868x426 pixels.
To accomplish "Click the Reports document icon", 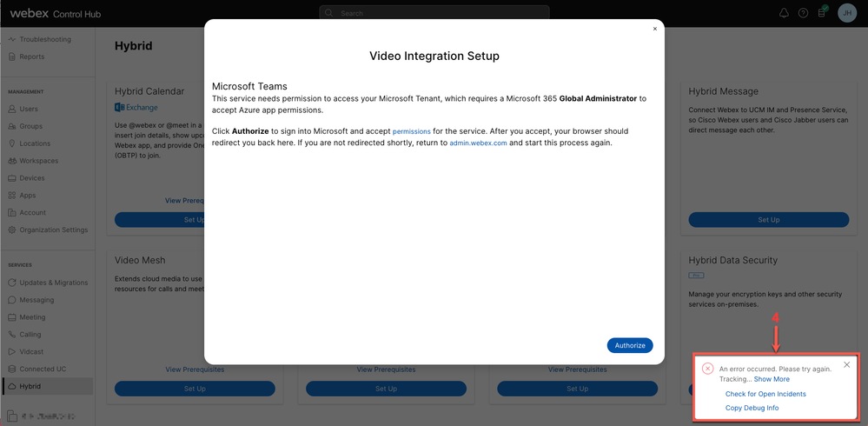I will pos(11,57).
